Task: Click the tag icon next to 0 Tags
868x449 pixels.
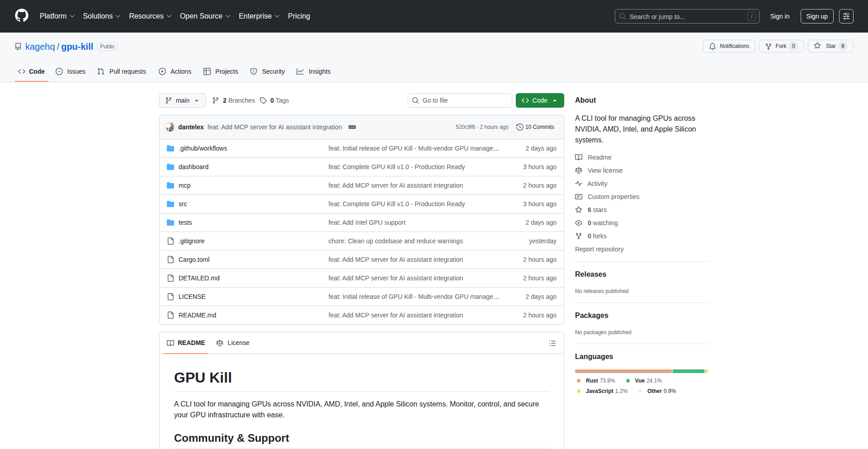Action: 263,100
